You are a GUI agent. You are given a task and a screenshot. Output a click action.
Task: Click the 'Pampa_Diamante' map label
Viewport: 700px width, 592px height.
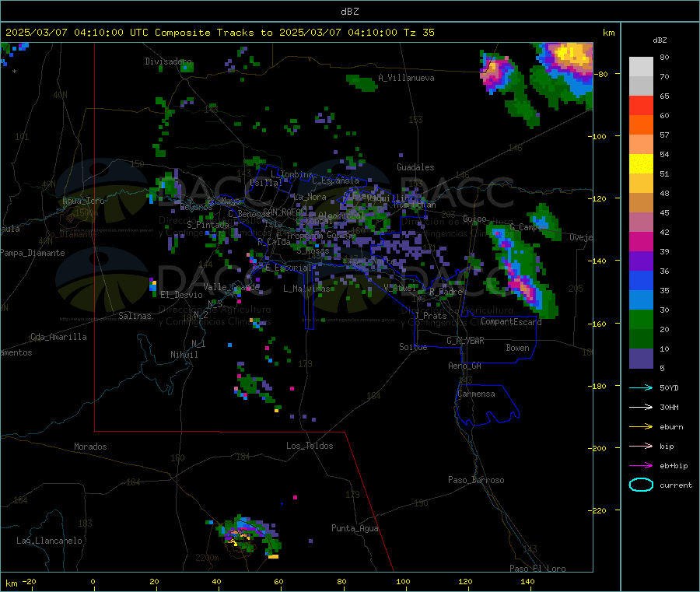coord(33,253)
